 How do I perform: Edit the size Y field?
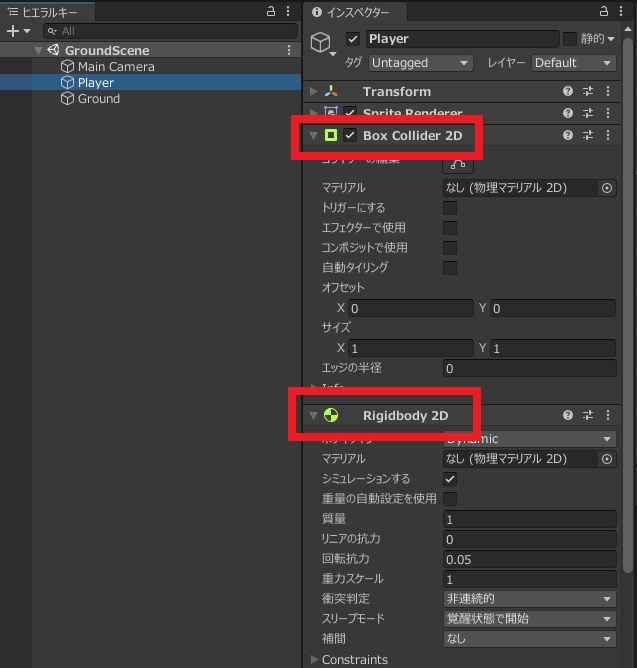[553, 348]
